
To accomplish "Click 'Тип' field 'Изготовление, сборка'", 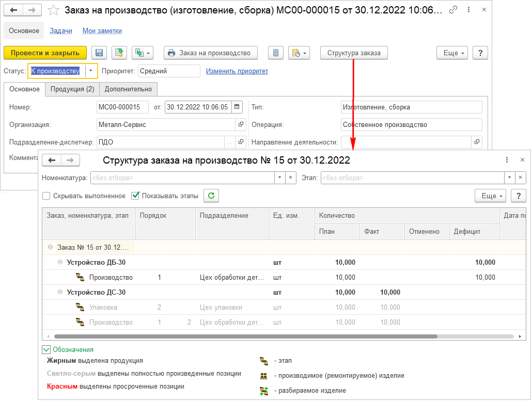I will [411, 107].
